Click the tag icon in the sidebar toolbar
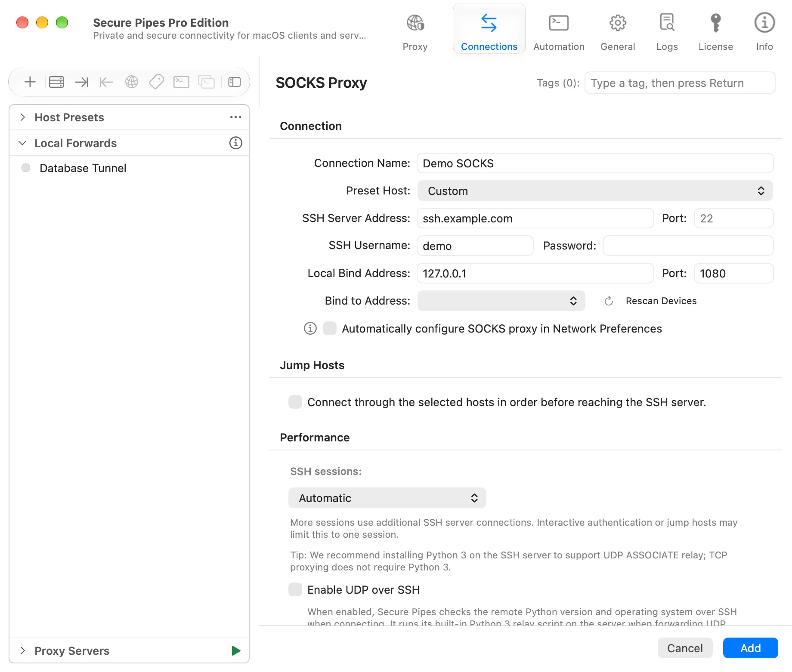792x672 pixels. [156, 82]
